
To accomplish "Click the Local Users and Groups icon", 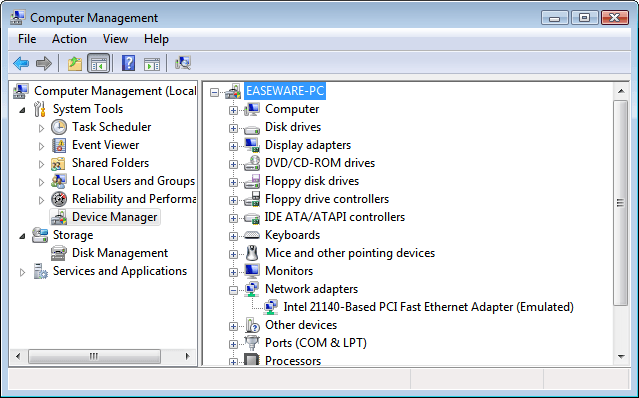I will 59,181.
